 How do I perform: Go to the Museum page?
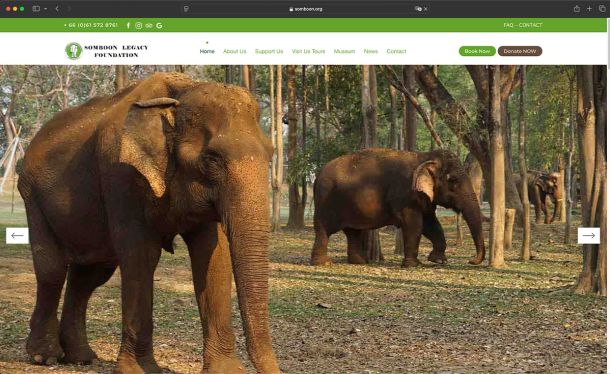344,51
